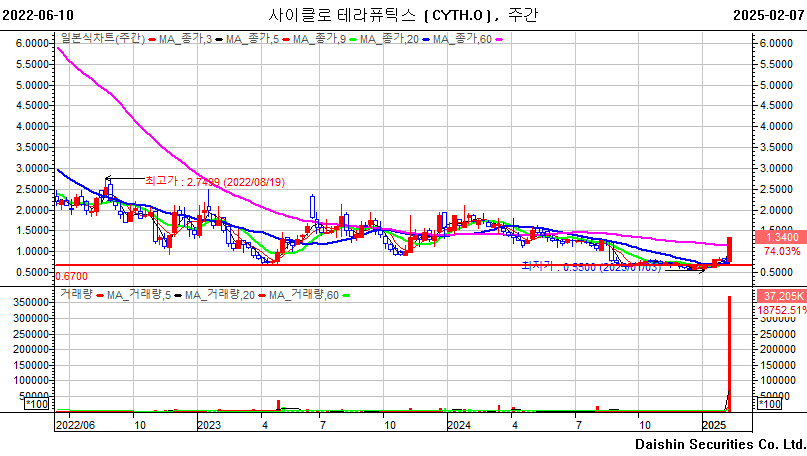The image size is (807, 456).
Task: Click the 3.0000 label on the right price axis
Action: click(x=776, y=168)
